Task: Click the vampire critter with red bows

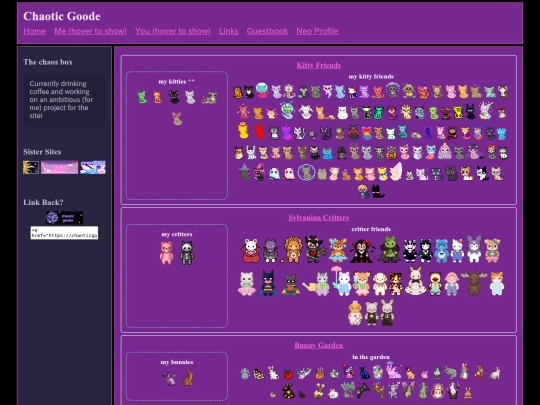Action: (x=361, y=251)
